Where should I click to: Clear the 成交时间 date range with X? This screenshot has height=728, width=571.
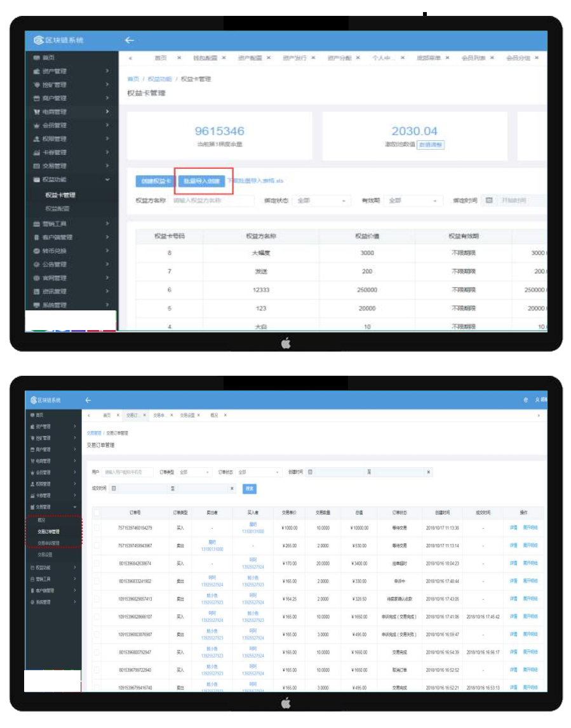(232, 489)
